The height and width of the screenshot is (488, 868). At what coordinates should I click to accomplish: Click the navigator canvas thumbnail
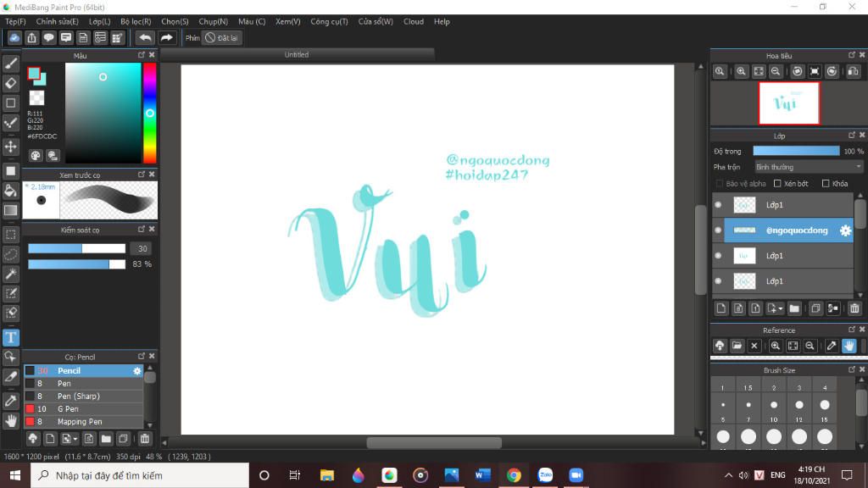[x=788, y=103]
